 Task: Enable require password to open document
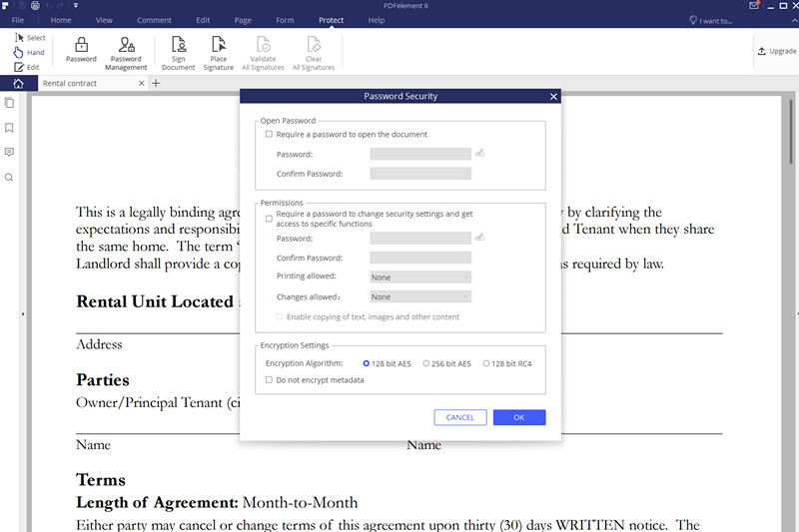pos(269,134)
